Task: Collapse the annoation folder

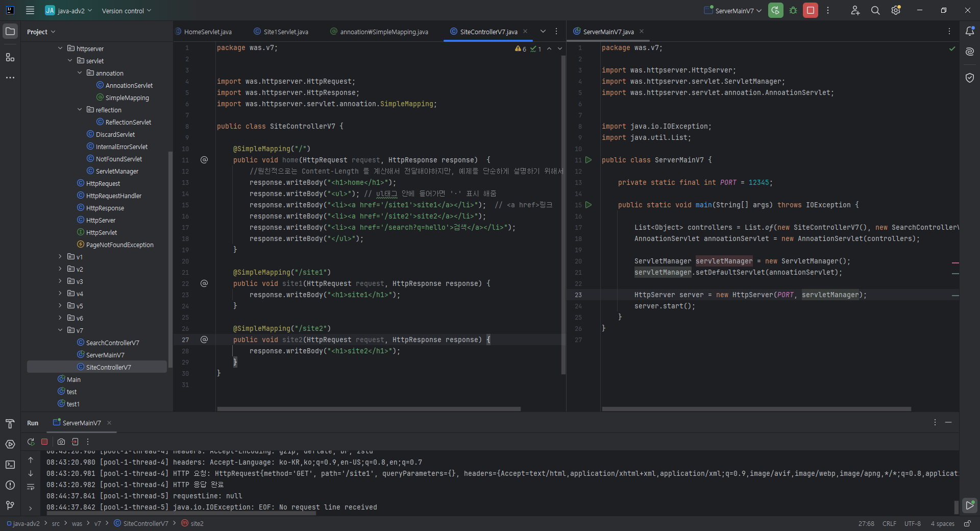Action: (x=80, y=73)
